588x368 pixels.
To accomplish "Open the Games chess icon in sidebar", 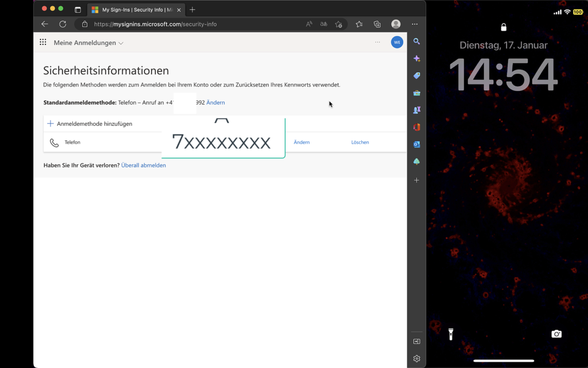I will pos(416,110).
